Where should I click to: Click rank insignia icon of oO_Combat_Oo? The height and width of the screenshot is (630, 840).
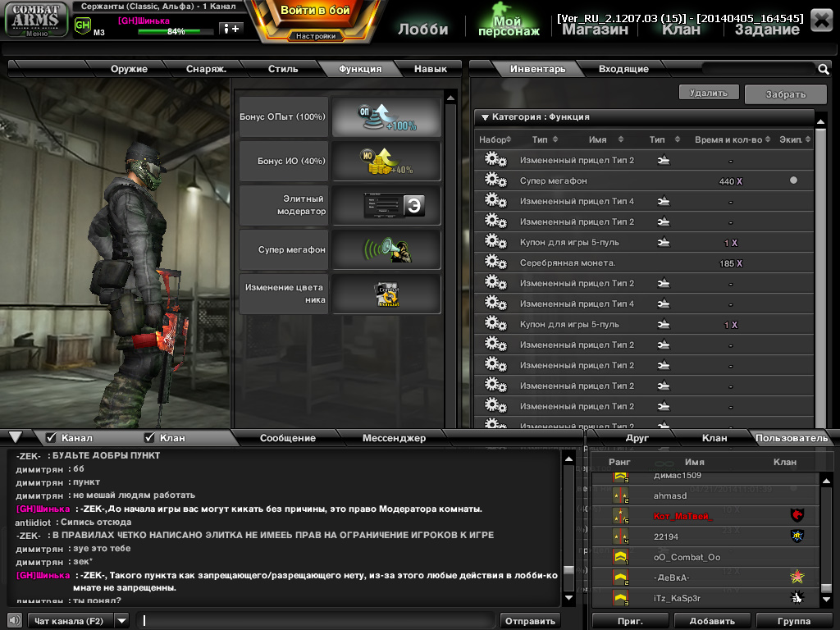coord(621,557)
